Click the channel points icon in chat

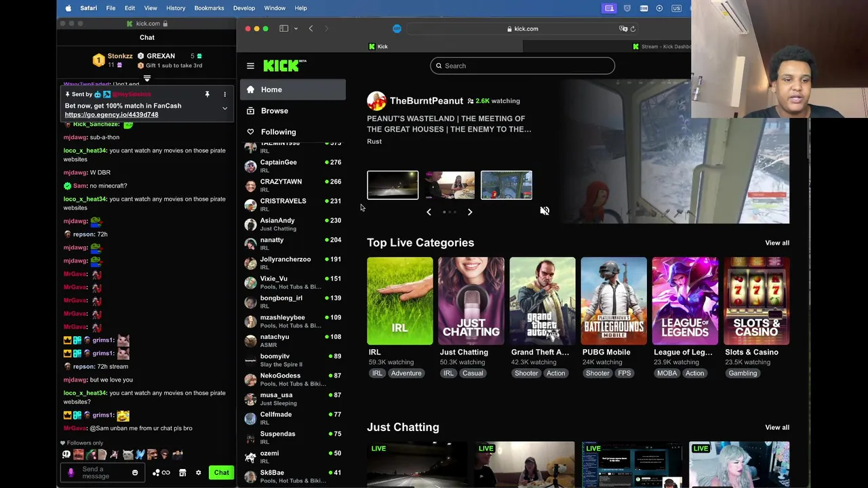[161, 472]
